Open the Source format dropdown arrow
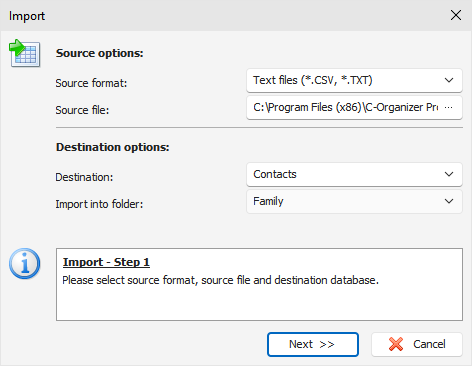472x366 pixels. click(449, 80)
